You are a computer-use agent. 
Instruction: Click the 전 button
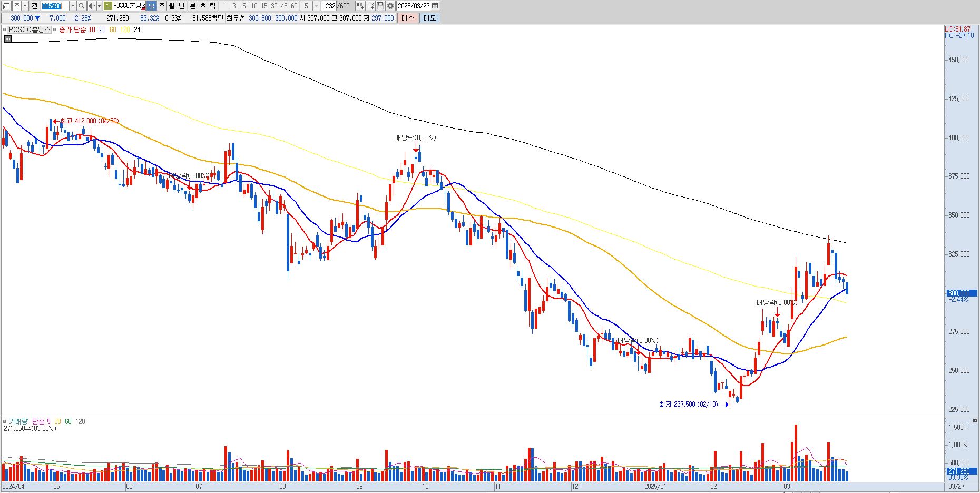point(34,6)
